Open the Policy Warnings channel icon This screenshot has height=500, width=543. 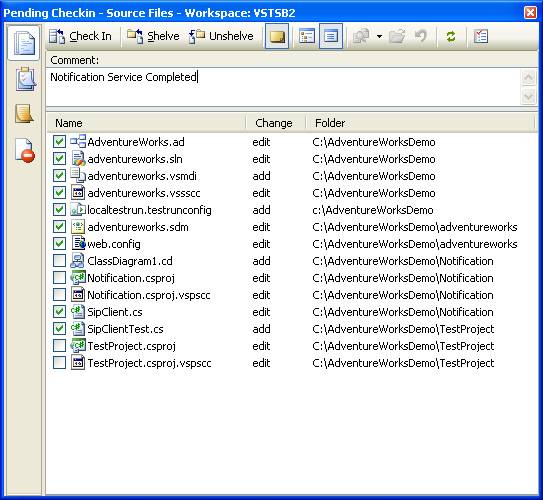(x=25, y=150)
